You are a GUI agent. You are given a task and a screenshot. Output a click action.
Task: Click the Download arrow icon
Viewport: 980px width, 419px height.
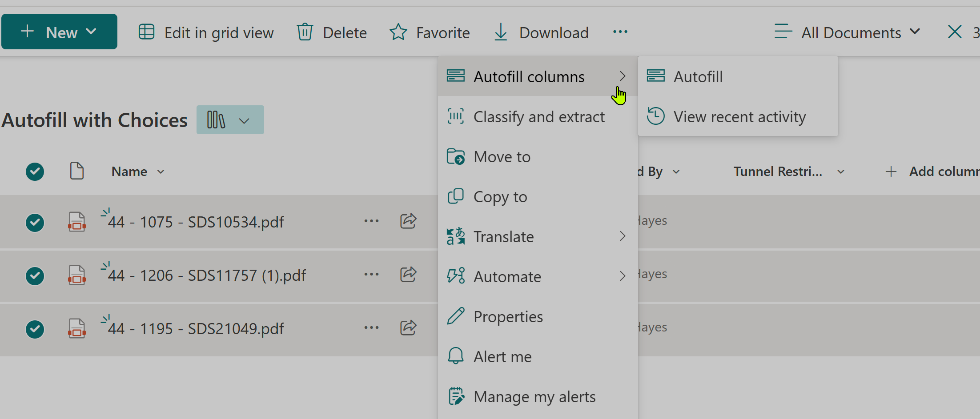point(501,32)
